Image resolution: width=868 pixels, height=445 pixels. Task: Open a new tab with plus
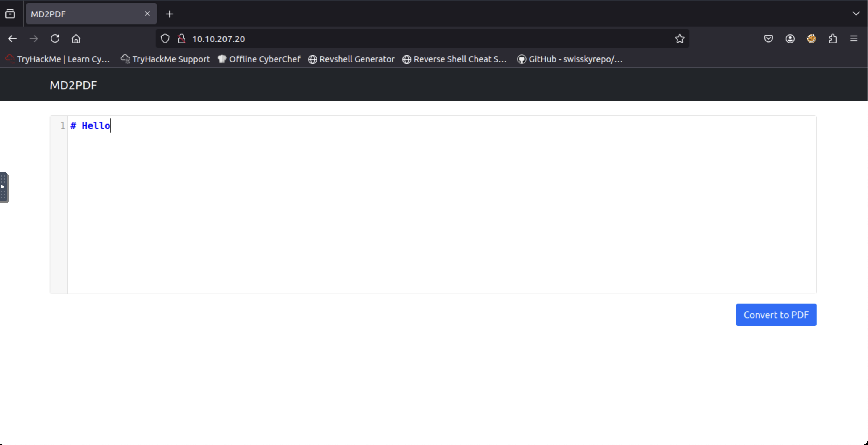[x=170, y=14]
